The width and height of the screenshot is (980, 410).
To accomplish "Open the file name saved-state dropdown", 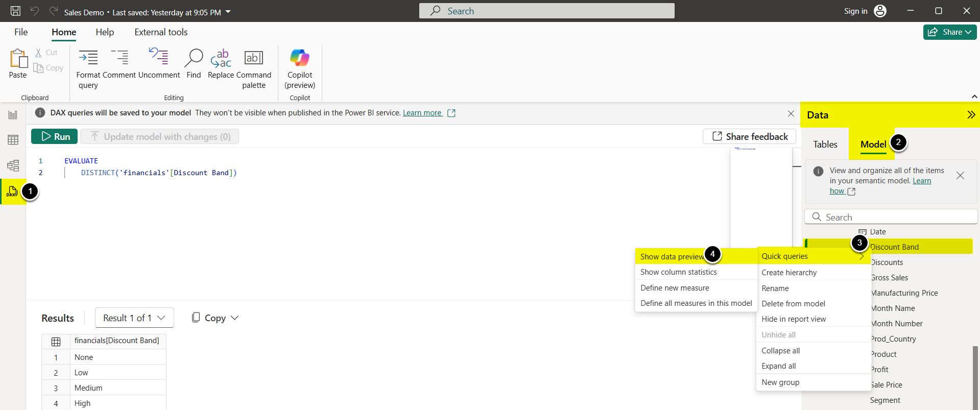I will 228,12.
